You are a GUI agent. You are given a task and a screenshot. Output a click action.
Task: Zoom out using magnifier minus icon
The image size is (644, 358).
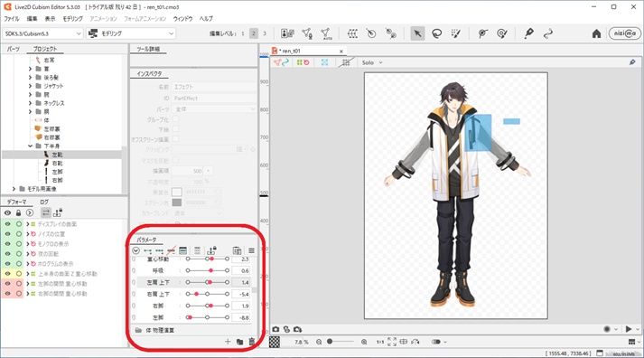click(x=319, y=342)
